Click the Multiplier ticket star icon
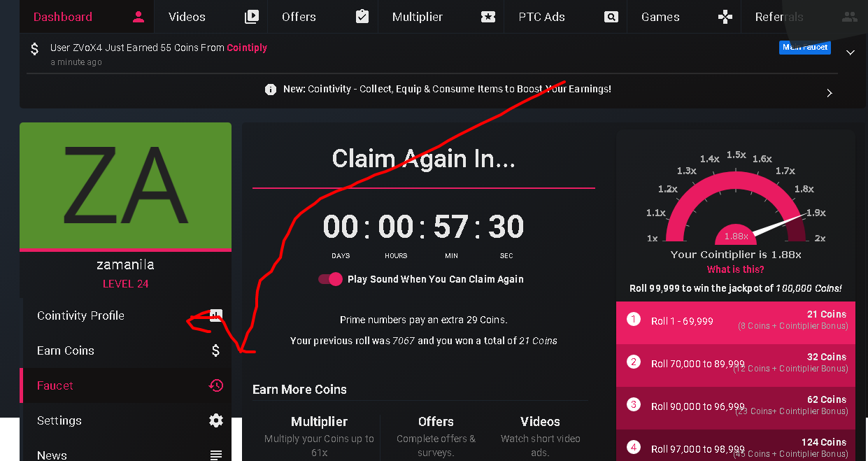Image resolution: width=868 pixels, height=461 pixels. (x=488, y=17)
